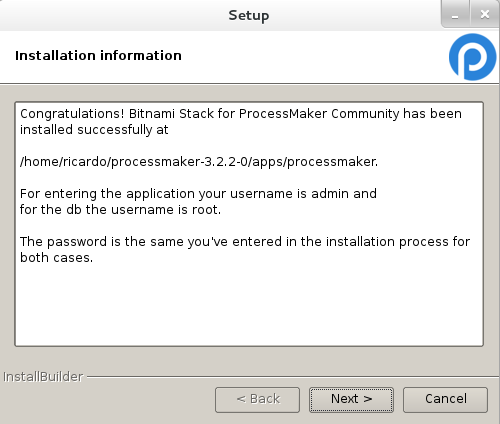Click the separator line beside InstallBuilder
The image size is (500, 424).
(x=293, y=377)
